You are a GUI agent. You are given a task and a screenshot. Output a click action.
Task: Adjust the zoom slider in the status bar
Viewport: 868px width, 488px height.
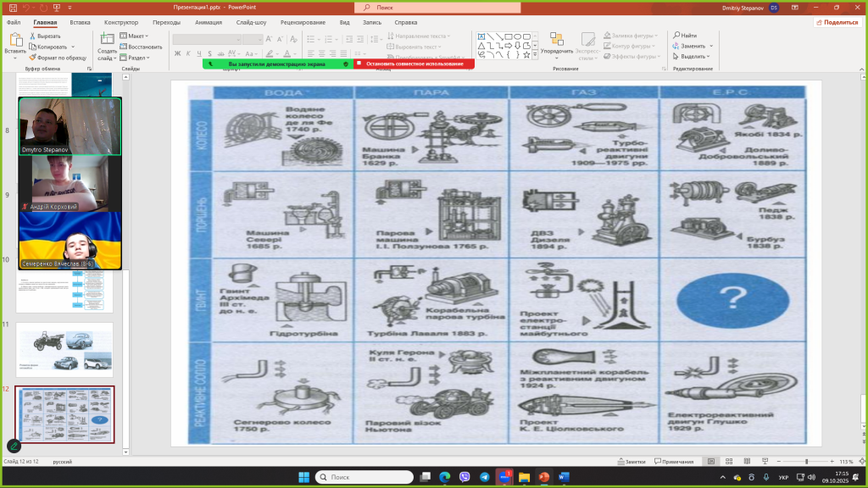[x=806, y=462]
